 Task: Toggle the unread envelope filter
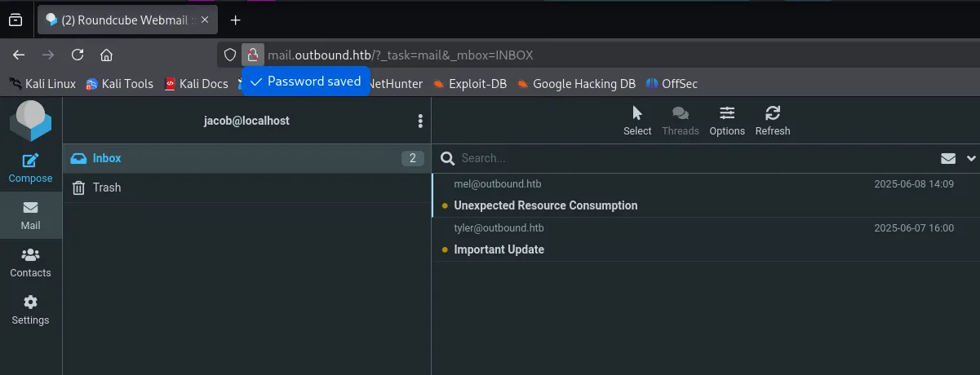click(x=948, y=158)
